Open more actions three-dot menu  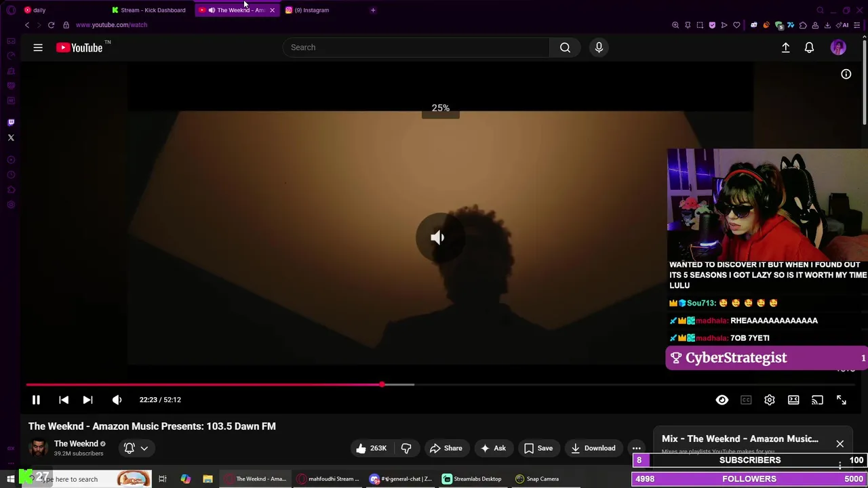click(x=636, y=448)
